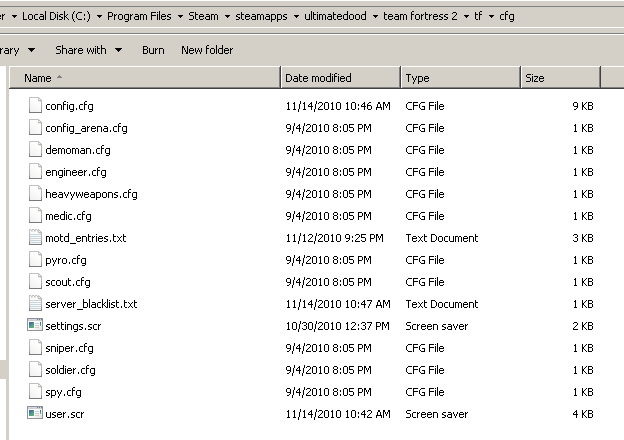Screen dimensions: 624x440
Task: Click the 9 KB size cell
Action: 583,106
